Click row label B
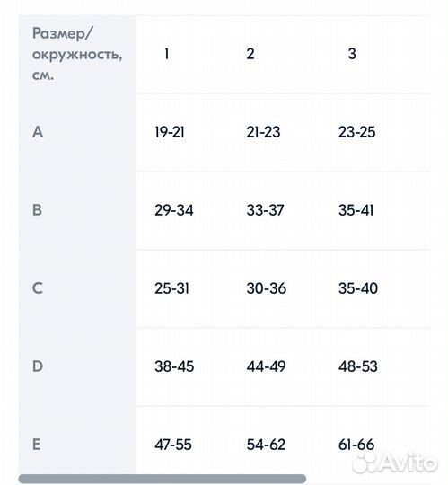The image size is (448, 485). [x=37, y=210]
